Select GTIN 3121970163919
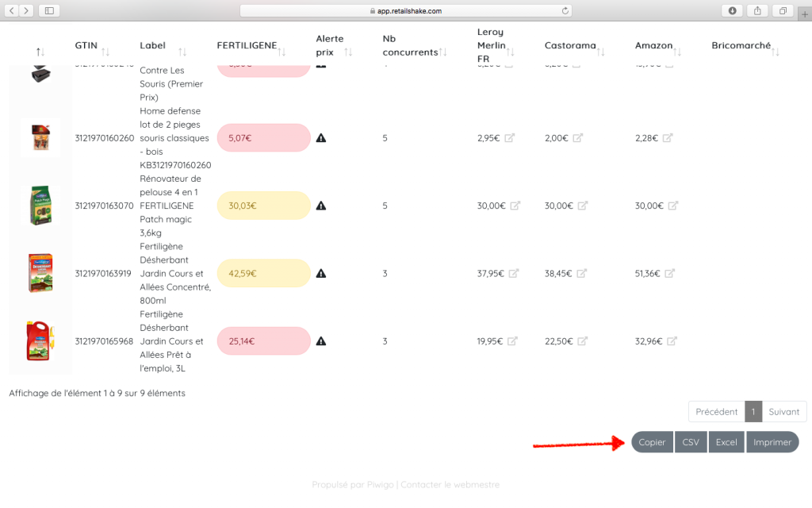Image resolution: width=812 pixels, height=508 pixels. 103,273
